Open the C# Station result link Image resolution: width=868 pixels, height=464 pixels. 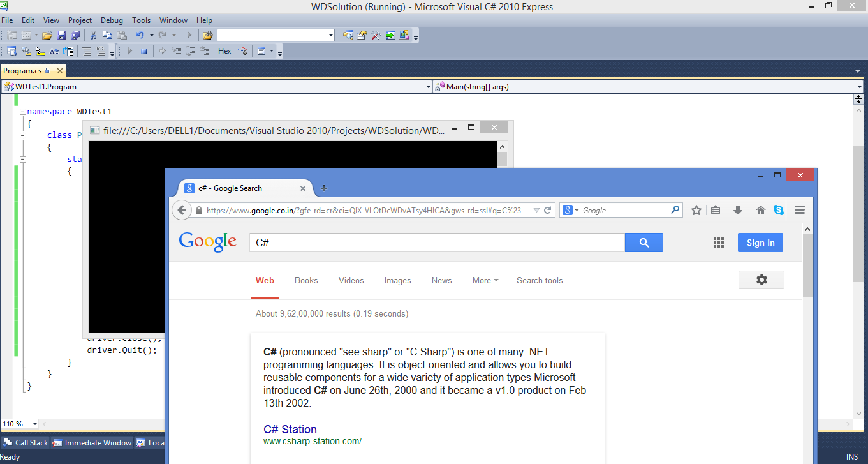click(290, 430)
